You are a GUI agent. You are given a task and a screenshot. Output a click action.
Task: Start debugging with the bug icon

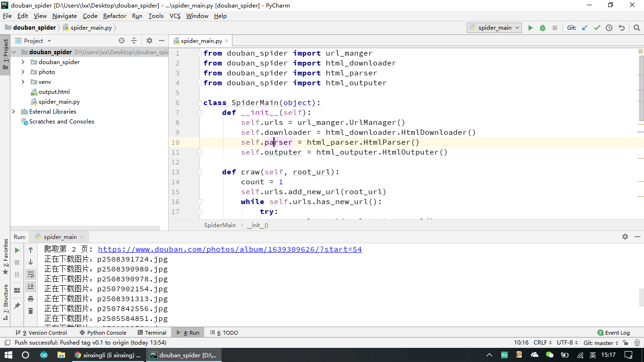point(543,28)
